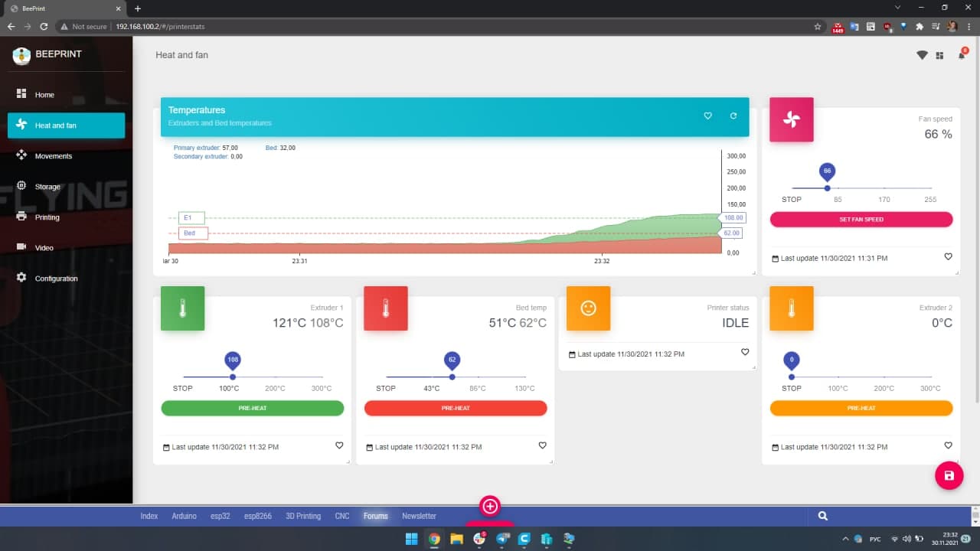This screenshot has width=980, height=551.
Task: Click the E1 legend label on chart
Action: pos(191,218)
